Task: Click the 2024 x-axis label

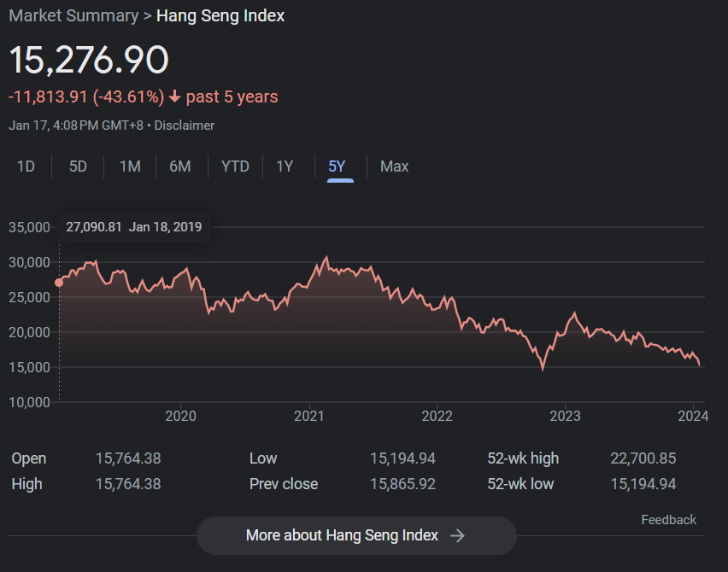Action: tap(693, 416)
